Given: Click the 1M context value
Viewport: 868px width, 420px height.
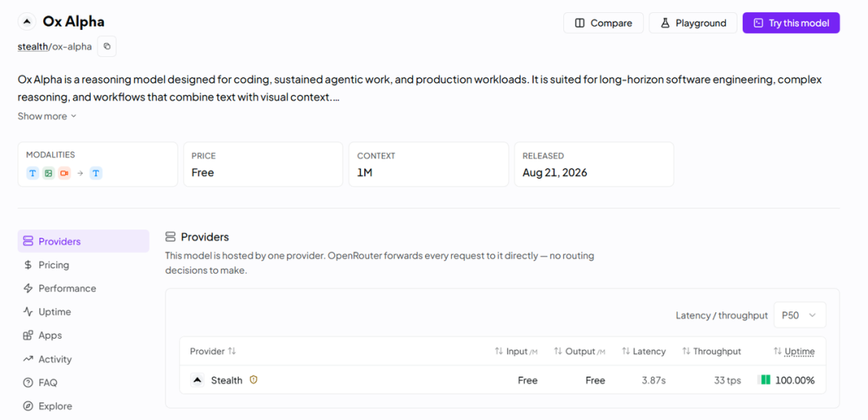Looking at the screenshot, I should point(365,172).
